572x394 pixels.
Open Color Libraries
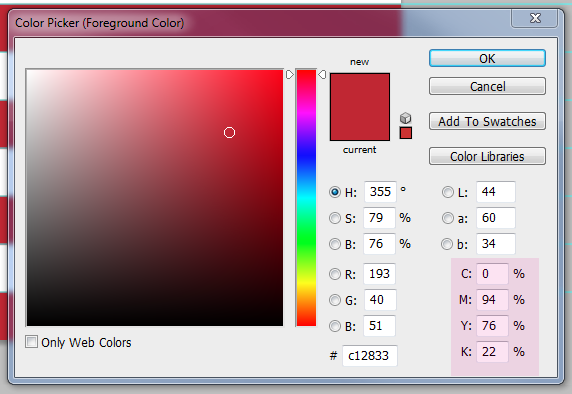[x=487, y=157]
